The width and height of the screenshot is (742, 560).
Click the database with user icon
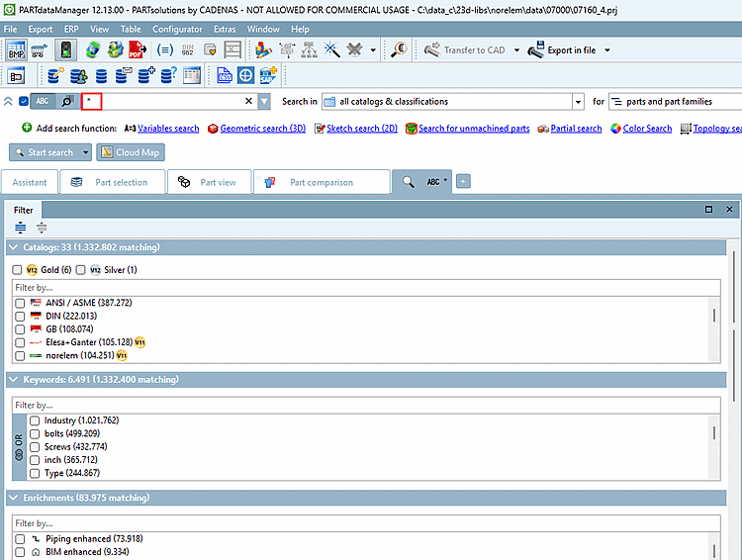78,75
